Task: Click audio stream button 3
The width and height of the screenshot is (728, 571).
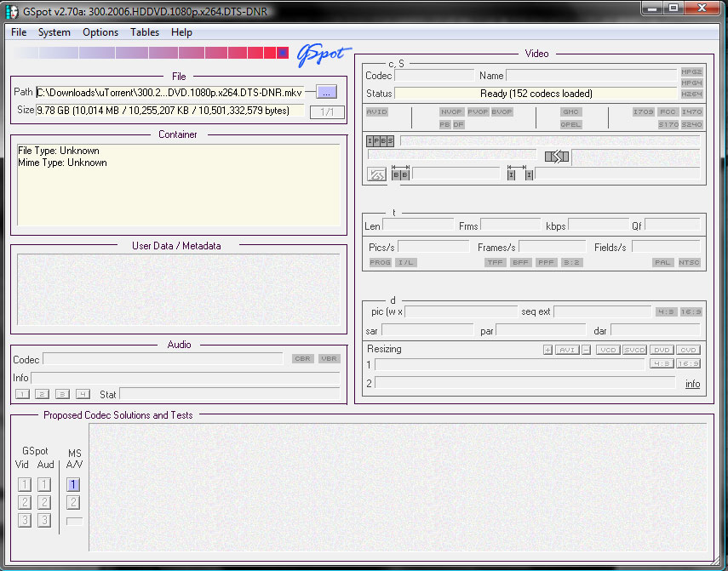Action: point(62,394)
